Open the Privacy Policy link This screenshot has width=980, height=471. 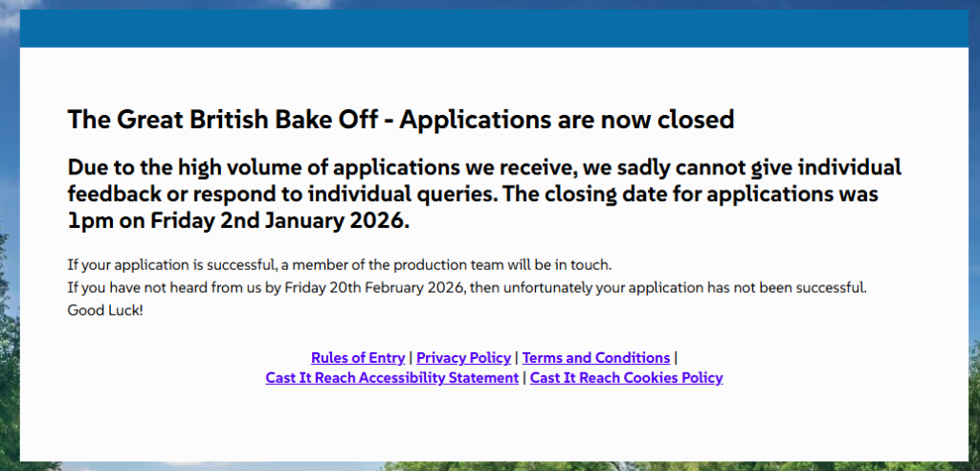[x=463, y=358]
